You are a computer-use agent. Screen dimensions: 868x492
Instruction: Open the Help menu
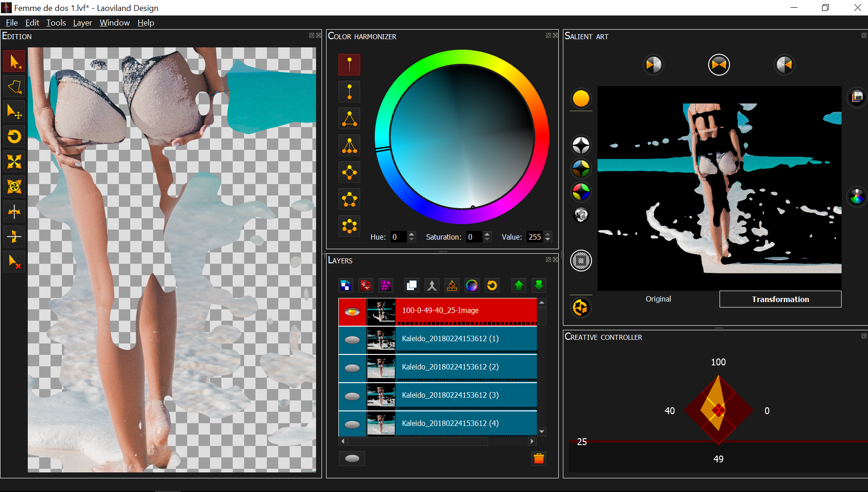click(146, 23)
